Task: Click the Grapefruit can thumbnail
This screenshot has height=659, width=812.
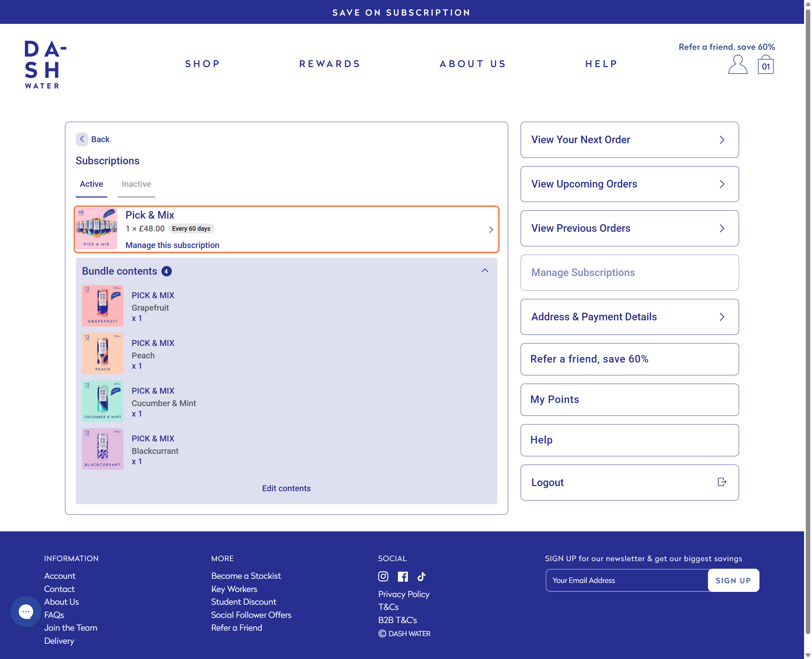Action: tap(102, 305)
